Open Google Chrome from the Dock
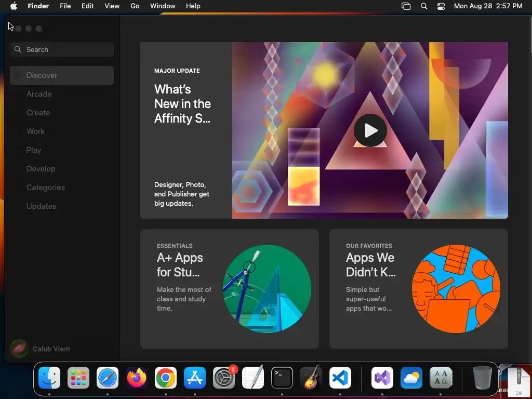532x399 pixels. click(166, 378)
